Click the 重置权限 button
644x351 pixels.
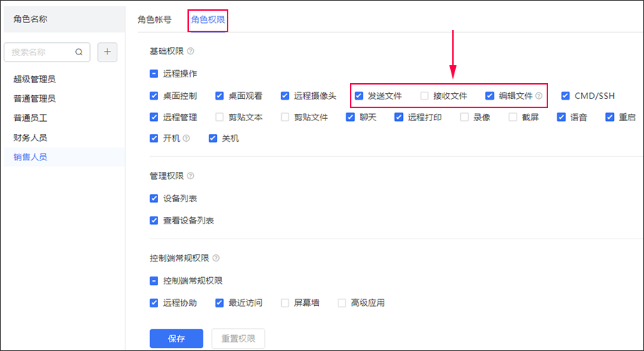(x=238, y=339)
